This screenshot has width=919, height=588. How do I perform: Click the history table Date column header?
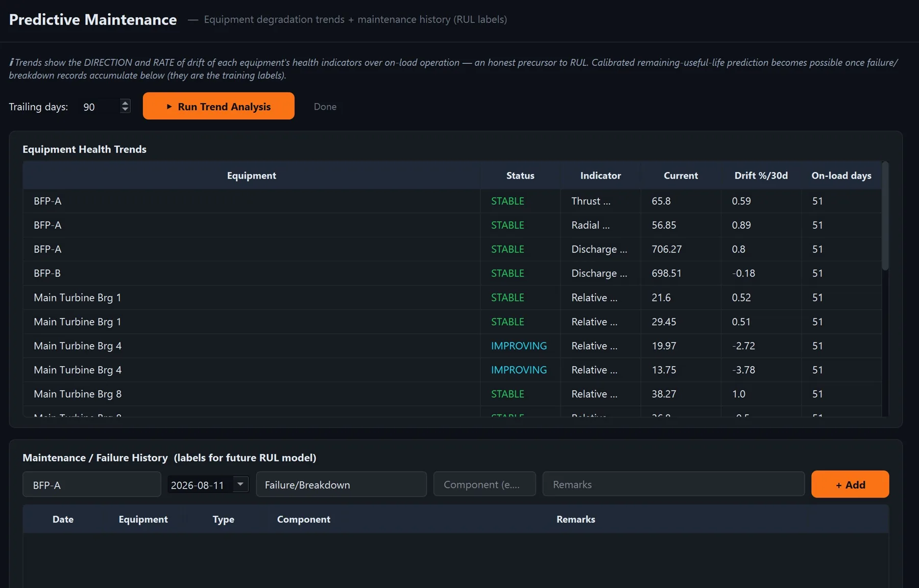pos(63,519)
